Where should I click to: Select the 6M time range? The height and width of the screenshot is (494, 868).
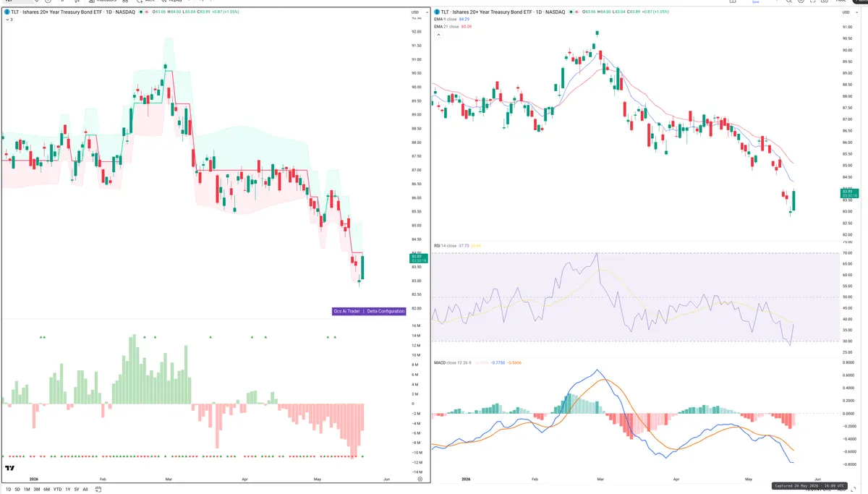pyautogui.click(x=46, y=490)
